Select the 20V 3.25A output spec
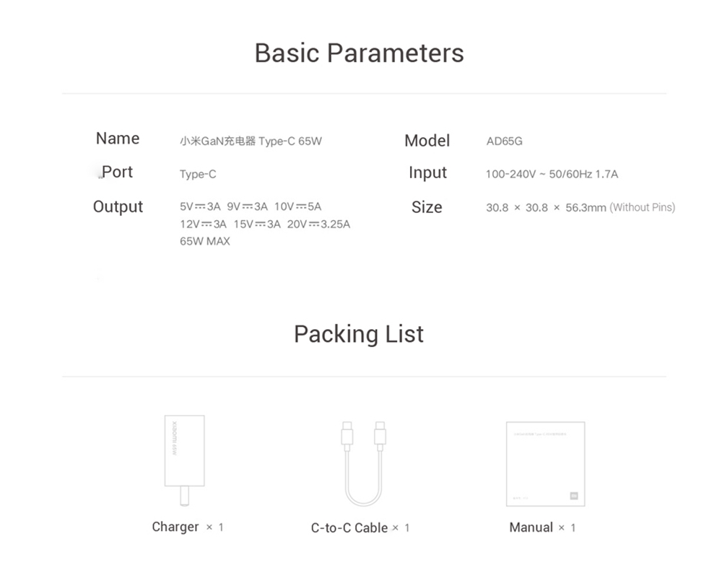Viewport: 722px width, 588px height. (318, 224)
